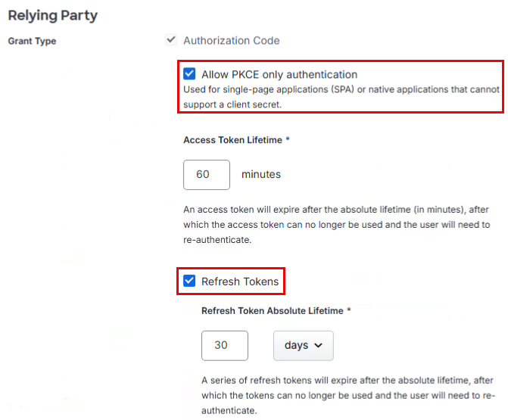The width and height of the screenshot is (508, 420).
Task: Open the days unit dropdown
Action: click(x=303, y=345)
